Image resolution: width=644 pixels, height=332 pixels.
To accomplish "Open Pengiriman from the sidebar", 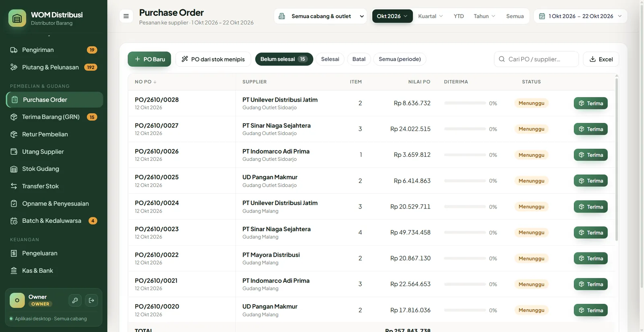I will click(54, 50).
